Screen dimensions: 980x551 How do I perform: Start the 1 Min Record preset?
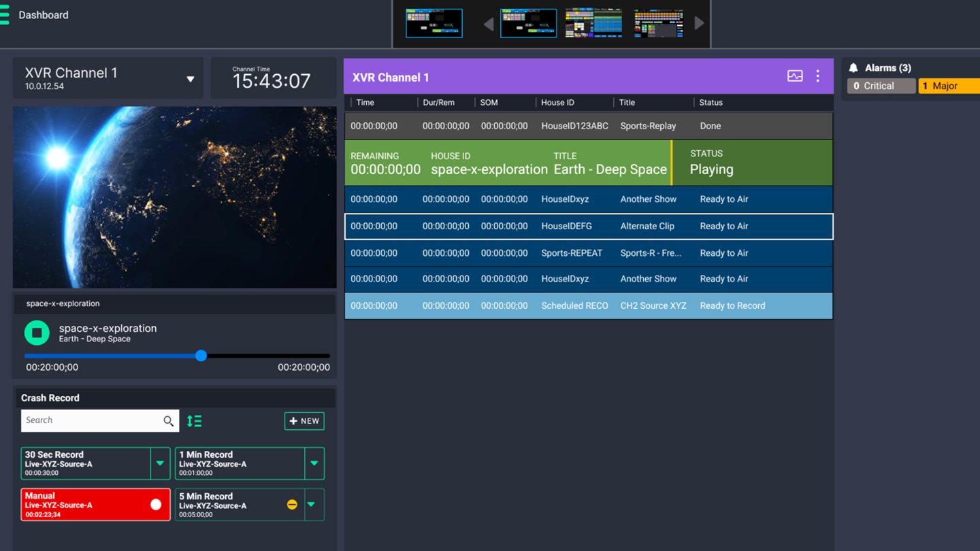240,463
